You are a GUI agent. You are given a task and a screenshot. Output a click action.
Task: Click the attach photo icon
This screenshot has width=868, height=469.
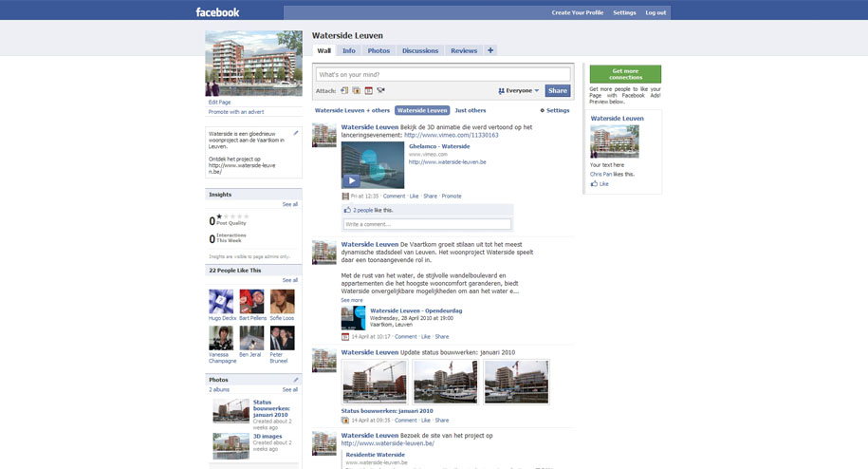[x=357, y=90]
